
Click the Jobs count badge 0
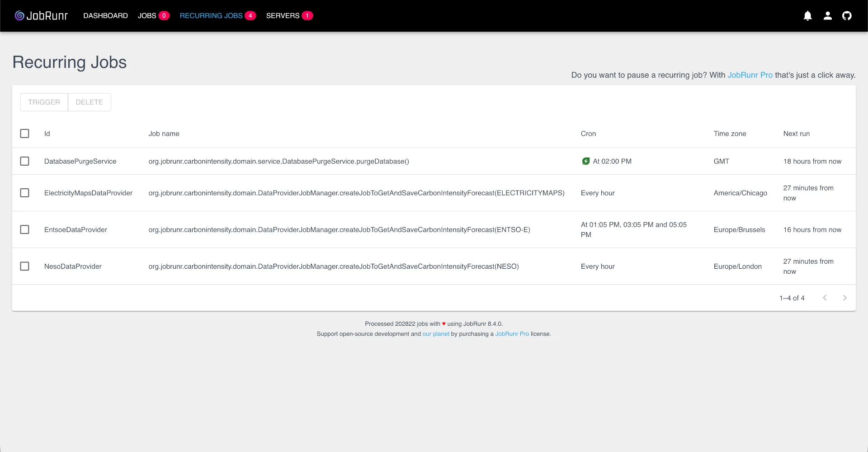(x=164, y=16)
